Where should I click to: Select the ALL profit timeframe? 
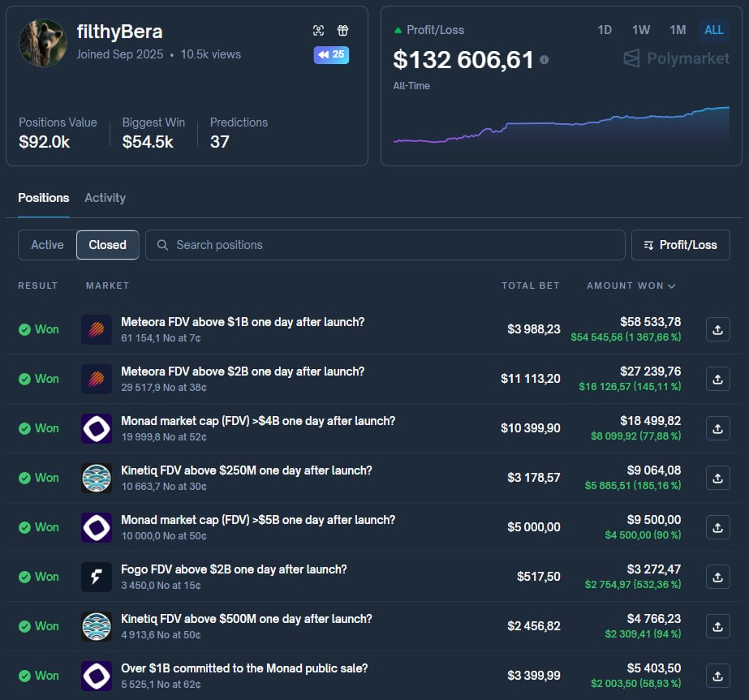tap(713, 30)
